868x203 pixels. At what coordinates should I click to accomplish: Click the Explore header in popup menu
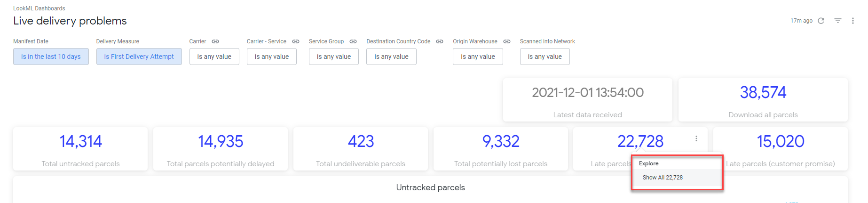pos(648,163)
